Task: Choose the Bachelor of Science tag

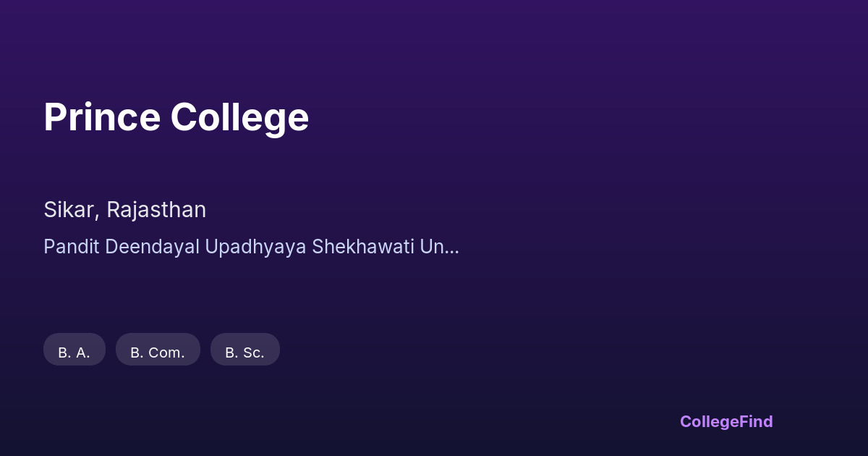Action: pyautogui.click(x=244, y=350)
